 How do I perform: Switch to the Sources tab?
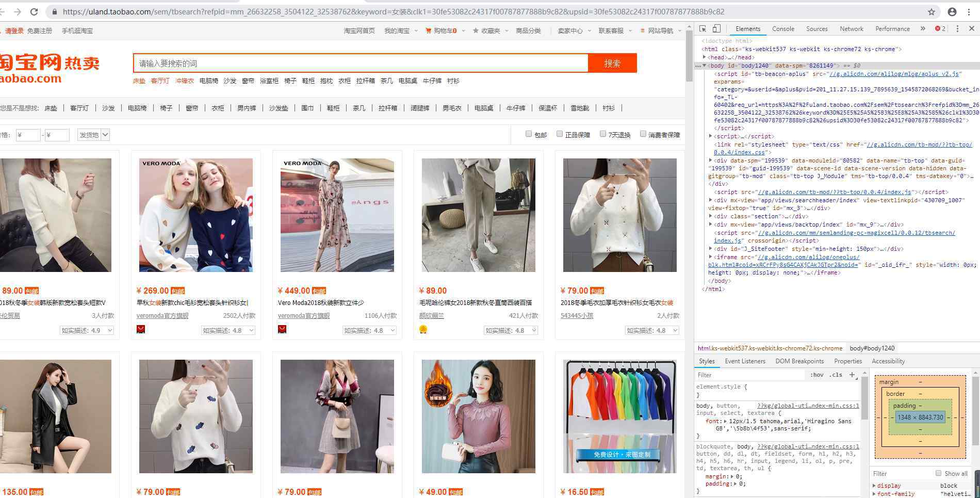tap(817, 29)
